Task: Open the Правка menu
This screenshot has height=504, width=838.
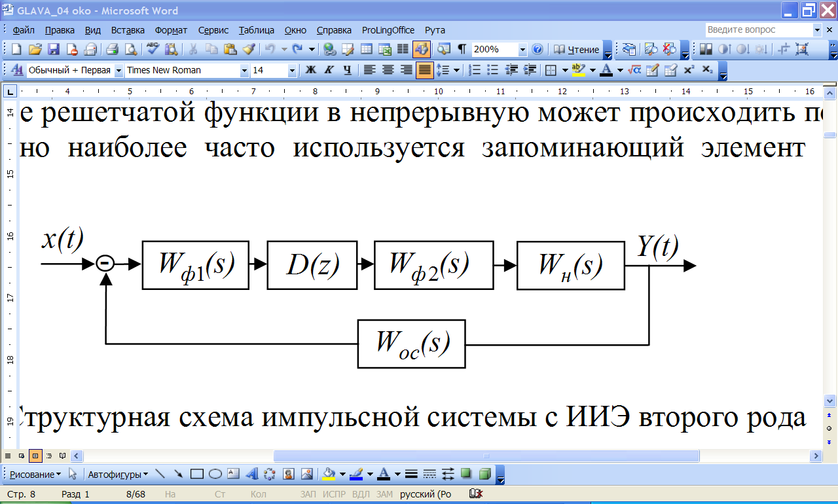Action: pyautogui.click(x=60, y=30)
